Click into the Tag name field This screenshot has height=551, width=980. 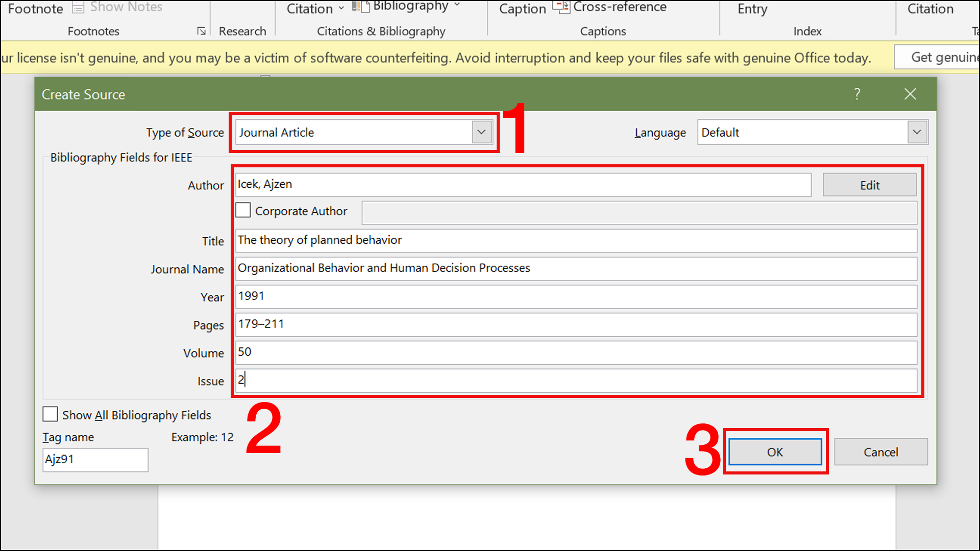(95, 459)
